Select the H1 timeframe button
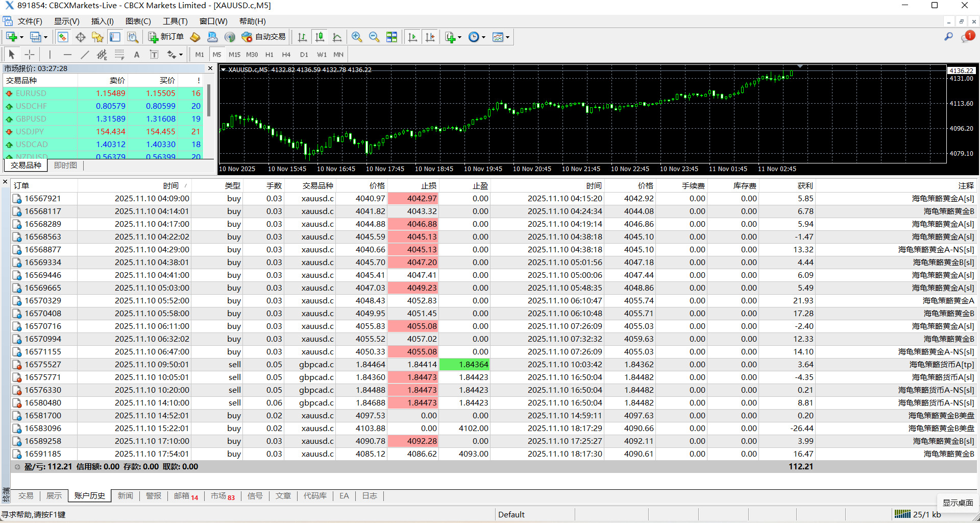 pos(269,55)
